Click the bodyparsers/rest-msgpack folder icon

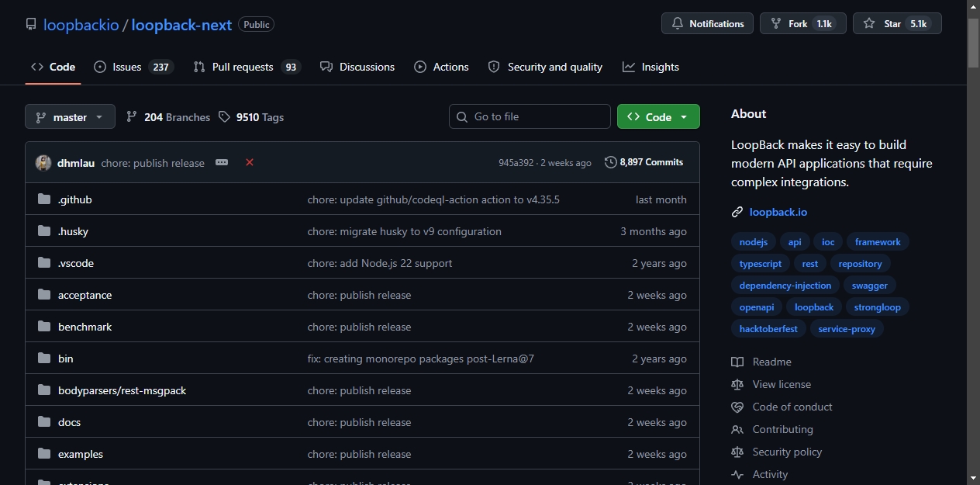[x=44, y=390]
